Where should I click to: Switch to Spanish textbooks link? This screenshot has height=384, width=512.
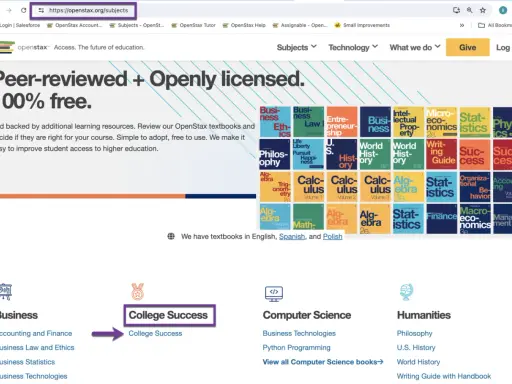(292, 236)
